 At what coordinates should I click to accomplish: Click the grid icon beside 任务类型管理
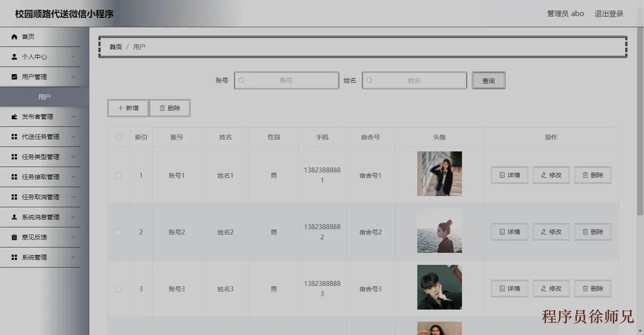(14, 157)
